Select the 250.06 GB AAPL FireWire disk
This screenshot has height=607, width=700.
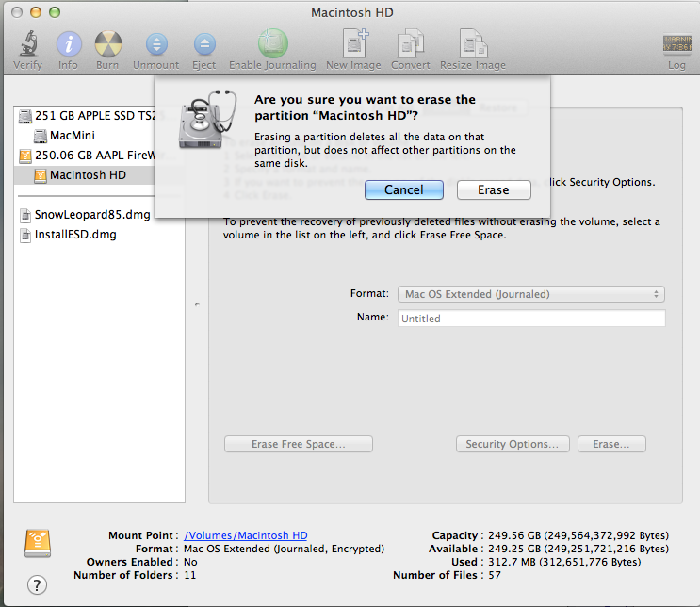87,156
